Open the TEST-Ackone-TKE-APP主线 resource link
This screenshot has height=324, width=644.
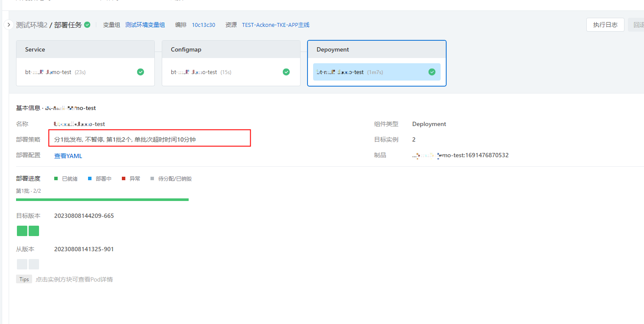tap(276, 25)
